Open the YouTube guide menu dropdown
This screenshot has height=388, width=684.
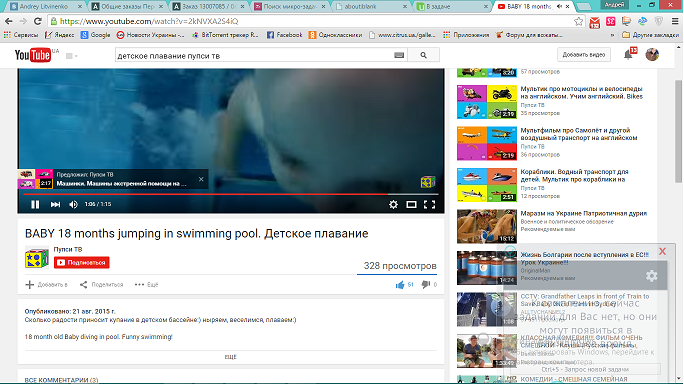(x=72, y=56)
